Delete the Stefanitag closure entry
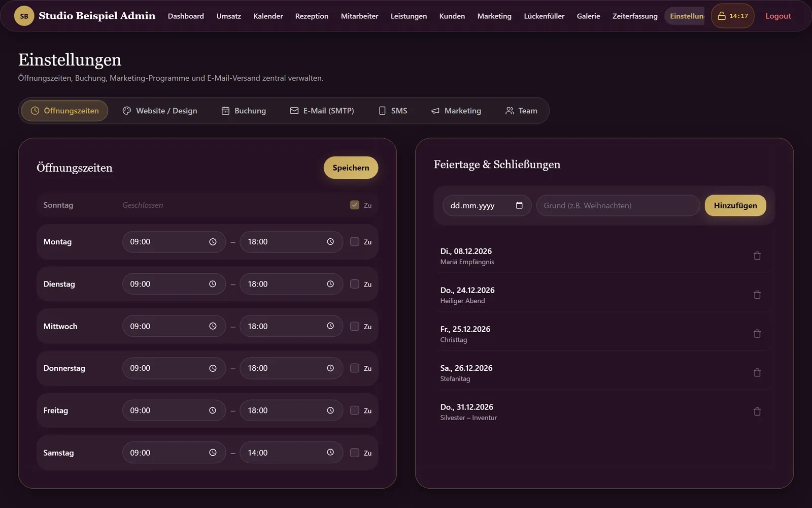This screenshot has width=812, height=508. click(x=757, y=373)
